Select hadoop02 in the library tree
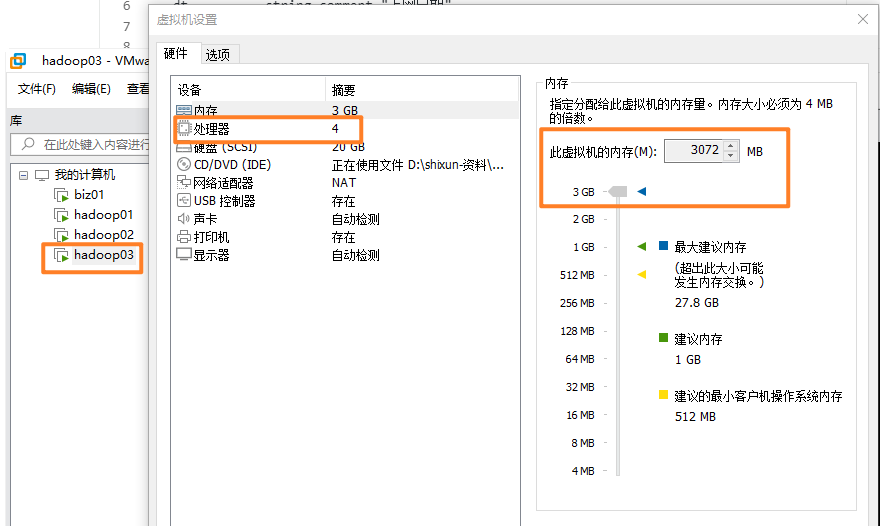880x526 pixels. (x=104, y=235)
